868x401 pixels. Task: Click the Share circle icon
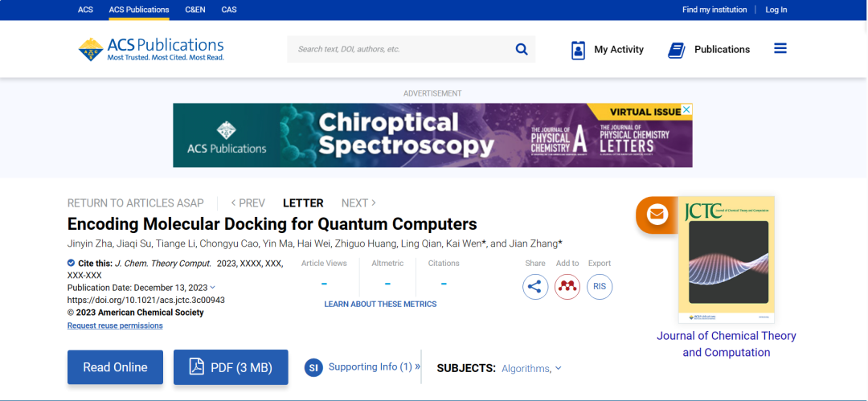click(x=534, y=286)
